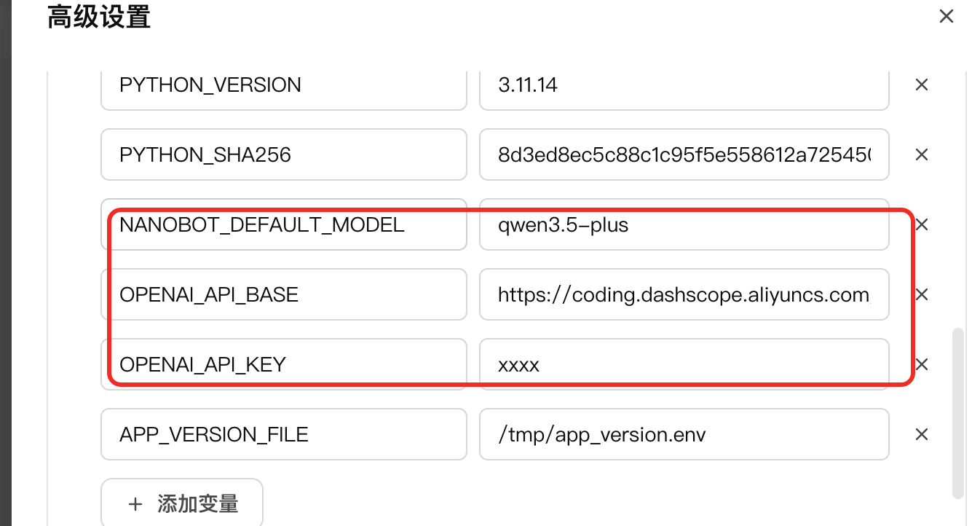Image resolution: width=980 pixels, height=526 pixels.
Task: Click the qwen3.5-plus value field
Action: pyautogui.click(x=684, y=224)
